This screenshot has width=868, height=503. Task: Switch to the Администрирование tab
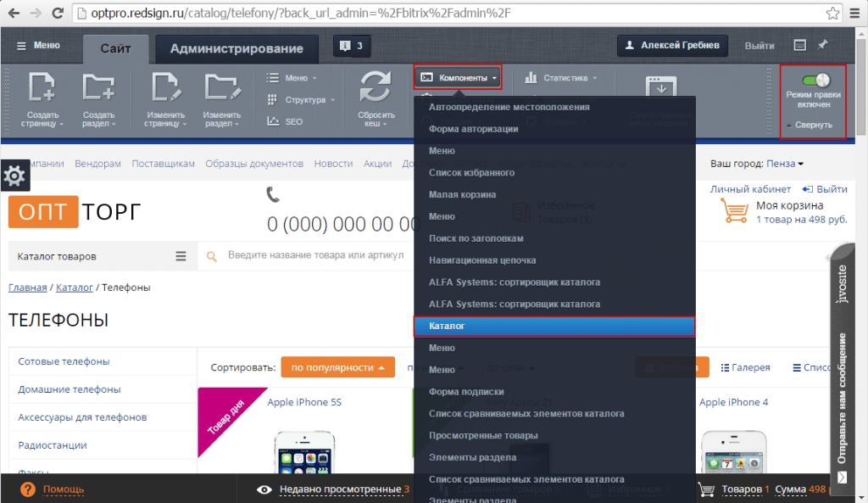click(236, 48)
